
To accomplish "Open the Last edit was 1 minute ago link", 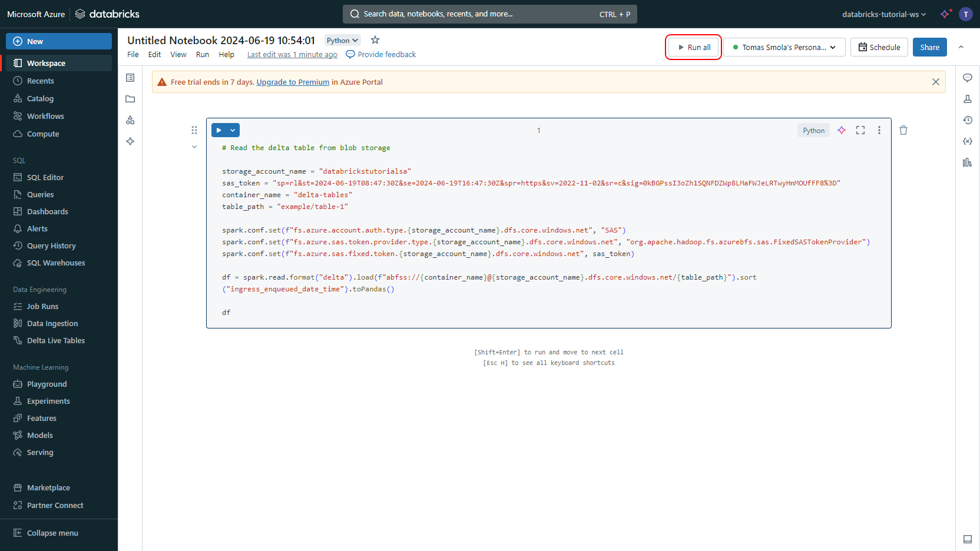I will (x=292, y=54).
